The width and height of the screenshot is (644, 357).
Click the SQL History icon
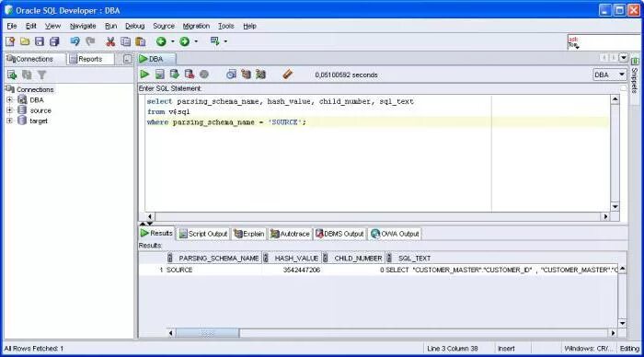[x=231, y=75]
